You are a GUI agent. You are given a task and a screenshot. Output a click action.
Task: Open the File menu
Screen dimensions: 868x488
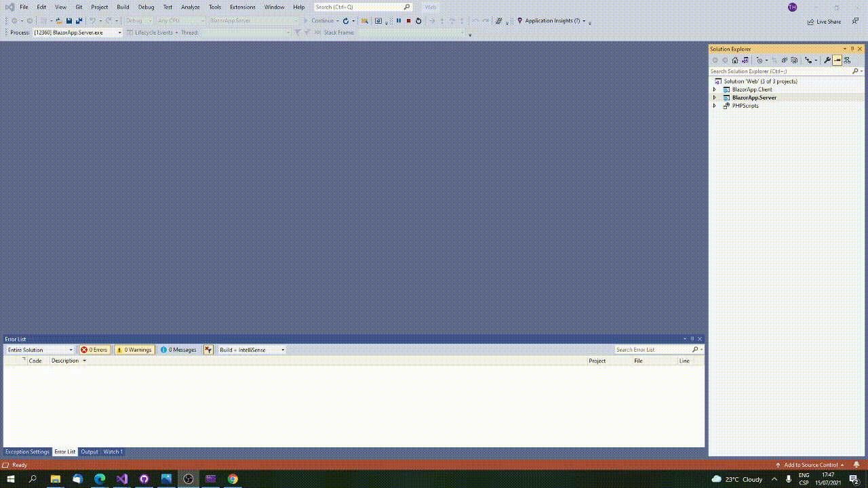point(24,7)
